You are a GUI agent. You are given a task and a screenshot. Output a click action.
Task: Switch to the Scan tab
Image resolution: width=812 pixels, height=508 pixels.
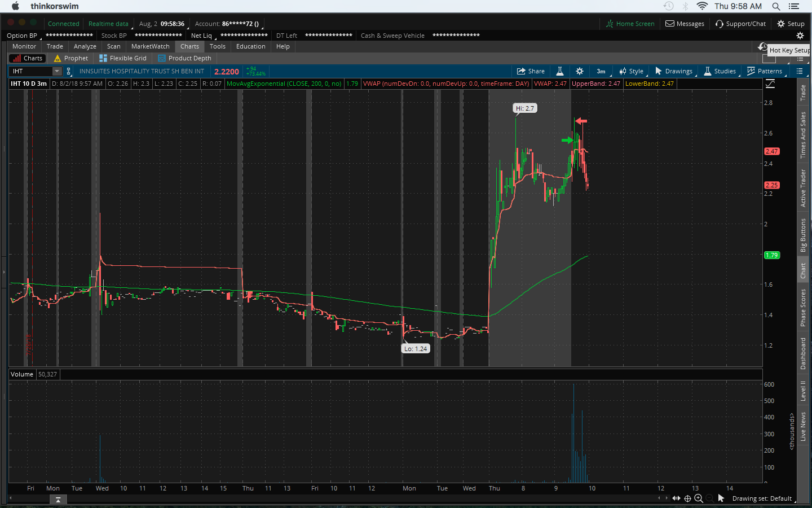point(114,46)
